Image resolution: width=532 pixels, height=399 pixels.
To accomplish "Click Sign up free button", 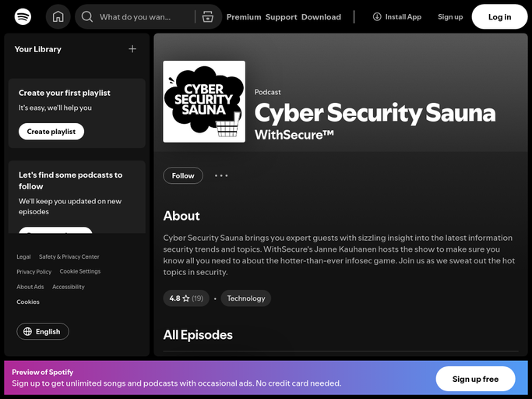I will (x=475, y=379).
